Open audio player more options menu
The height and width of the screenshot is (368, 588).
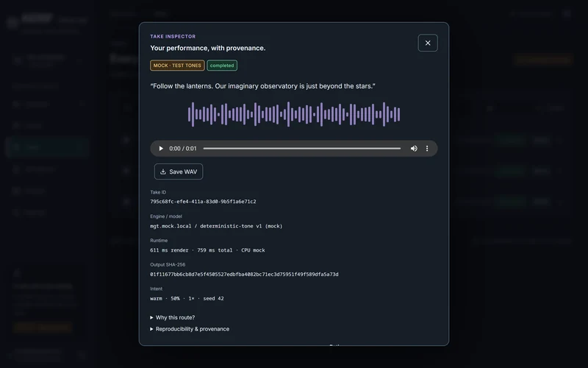[x=427, y=149]
